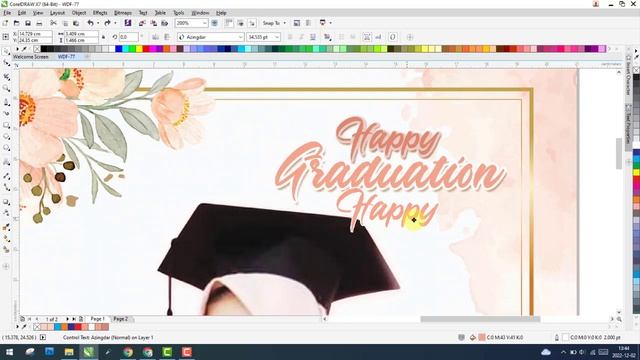The image size is (640, 360).
Task: Toggle bold text formatting
Action: (290, 37)
